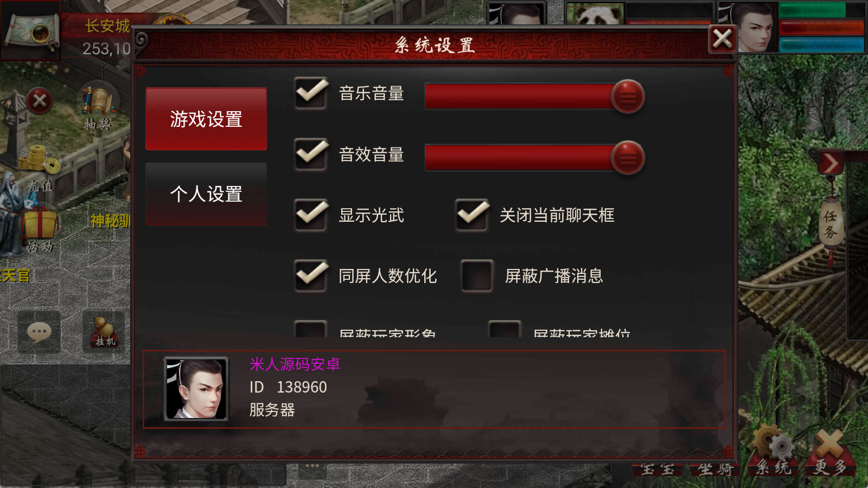This screenshot has width=868, height=488.
Task: Dismiss the red X circle icon
Action: (40, 101)
